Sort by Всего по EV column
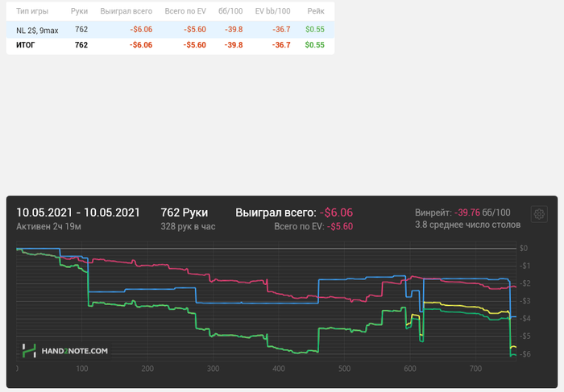Viewport: 564px width, 392px height. click(x=185, y=11)
